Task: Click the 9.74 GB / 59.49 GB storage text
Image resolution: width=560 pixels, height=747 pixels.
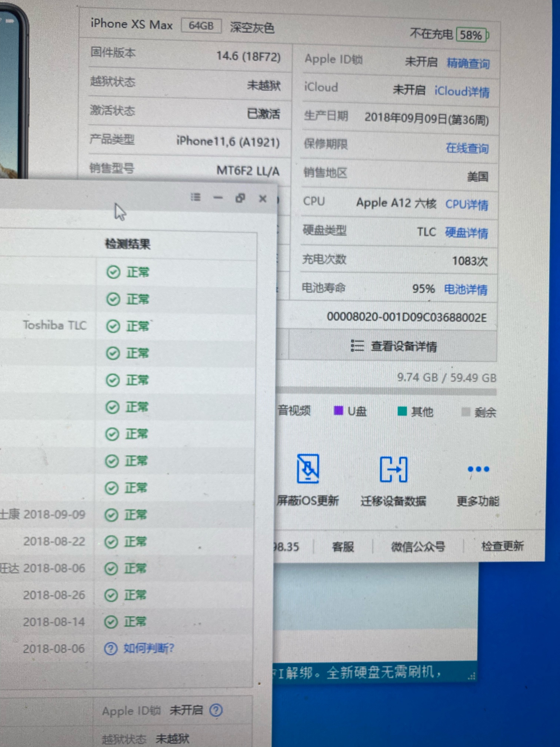Action: [447, 378]
